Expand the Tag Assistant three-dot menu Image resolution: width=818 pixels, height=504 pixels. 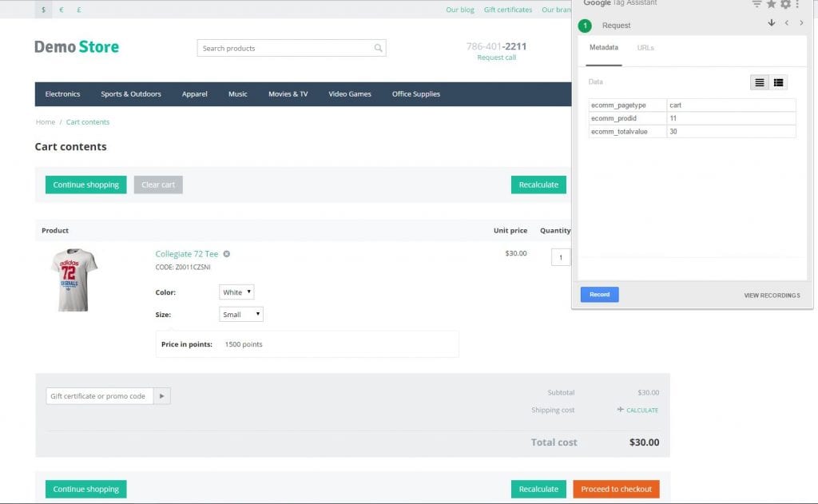point(797,4)
